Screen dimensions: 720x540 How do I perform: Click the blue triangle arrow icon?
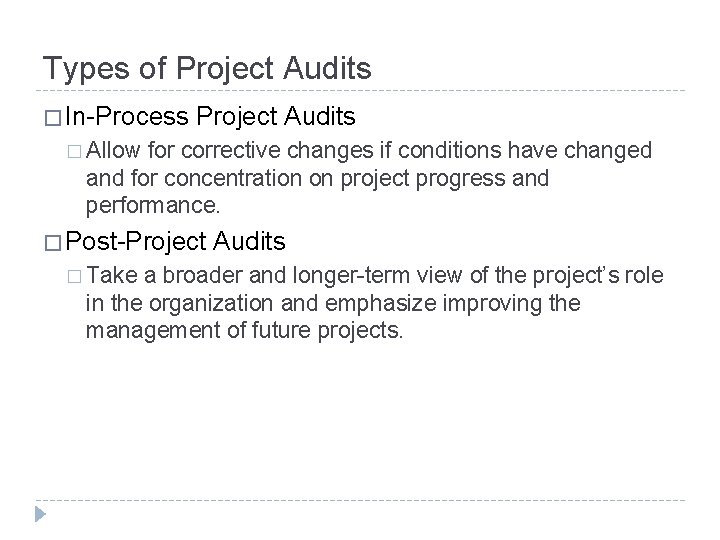(40, 514)
